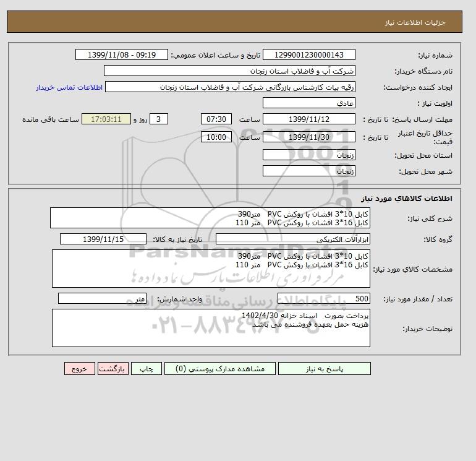Click the بازگشت back button
The width and height of the screenshot is (476, 461).
[113, 369]
